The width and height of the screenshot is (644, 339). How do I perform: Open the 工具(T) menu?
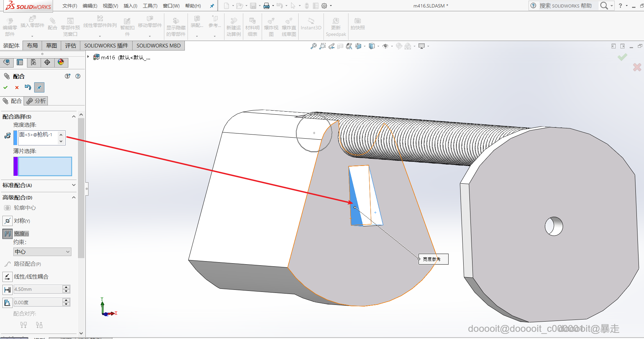(x=150, y=6)
